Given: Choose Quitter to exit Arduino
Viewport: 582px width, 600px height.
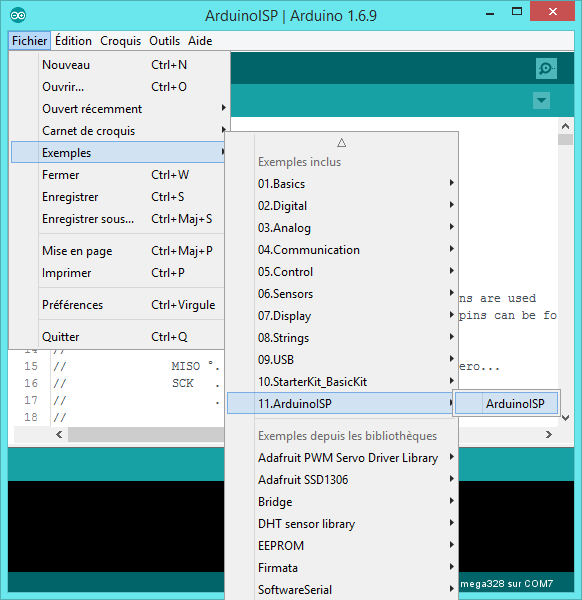Looking at the screenshot, I should [118, 337].
